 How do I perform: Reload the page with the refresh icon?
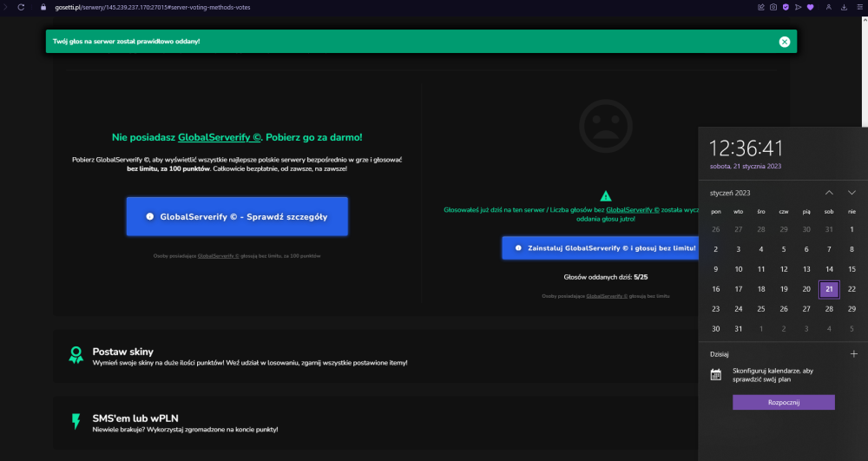click(x=21, y=7)
